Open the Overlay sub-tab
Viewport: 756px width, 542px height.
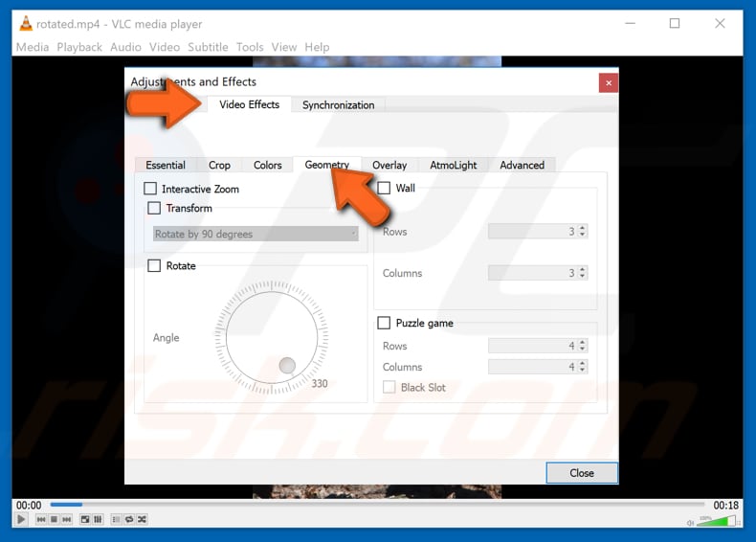389,165
